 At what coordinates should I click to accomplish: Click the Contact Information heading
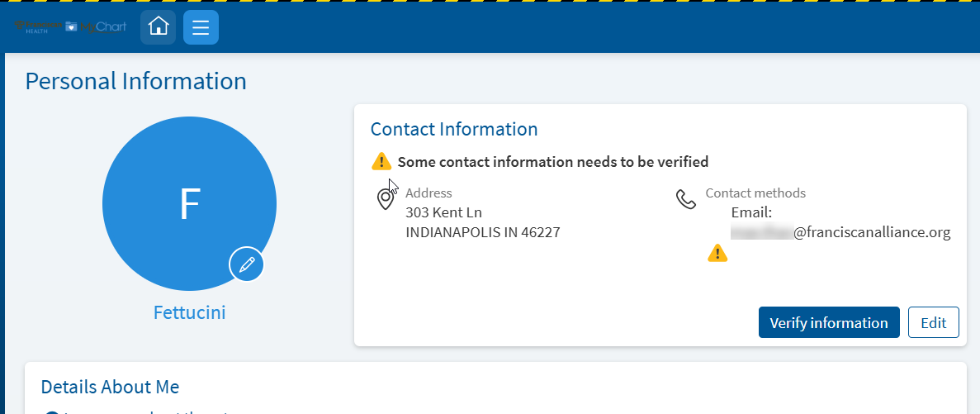coord(454,130)
